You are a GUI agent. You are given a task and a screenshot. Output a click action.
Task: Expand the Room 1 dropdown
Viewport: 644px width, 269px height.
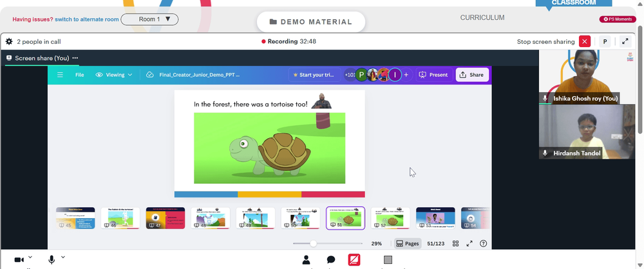149,19
